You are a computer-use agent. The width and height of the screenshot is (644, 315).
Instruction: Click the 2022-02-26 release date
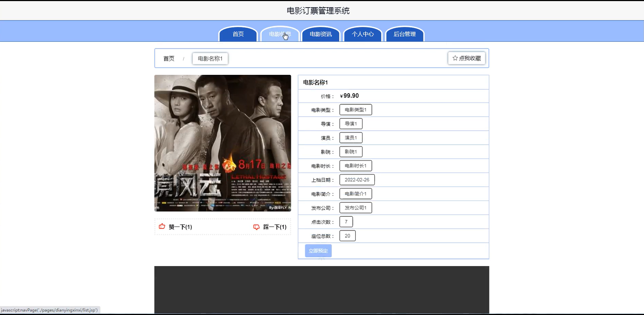tap(357, 180)
